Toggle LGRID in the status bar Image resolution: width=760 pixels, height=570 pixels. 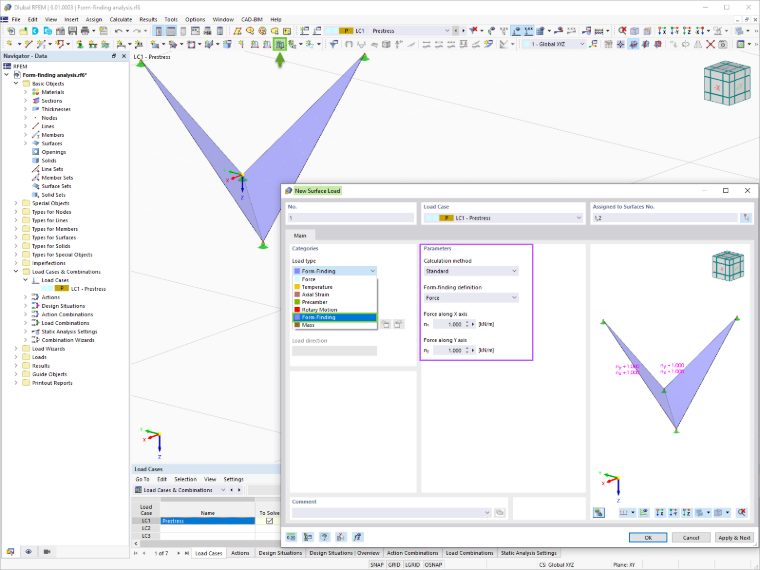click(412, 565)
